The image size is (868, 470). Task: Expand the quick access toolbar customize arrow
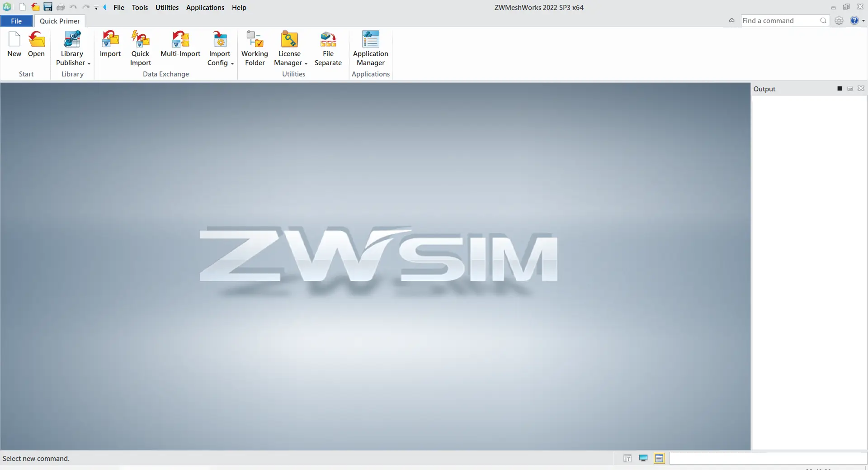(96, 8)
